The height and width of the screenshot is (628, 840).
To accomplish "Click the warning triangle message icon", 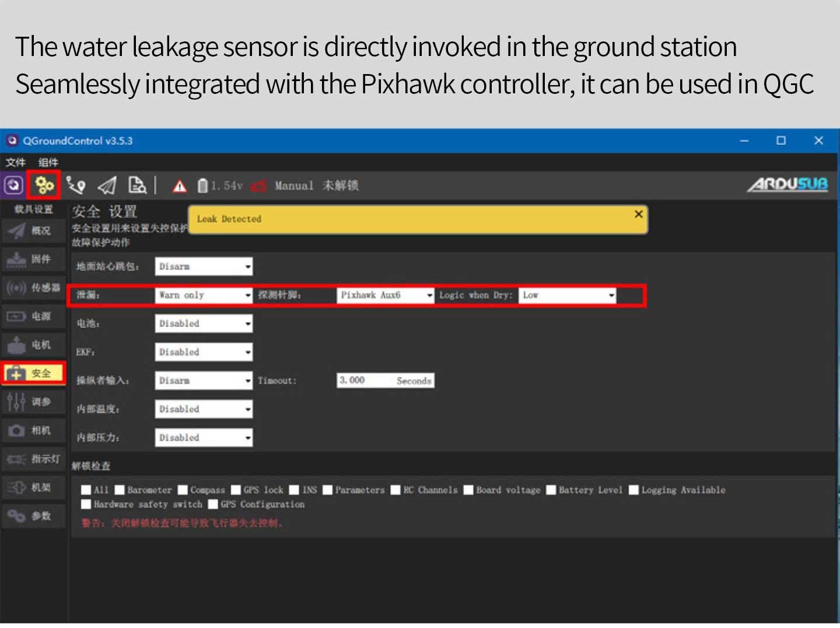I will [x=180, y=186].
